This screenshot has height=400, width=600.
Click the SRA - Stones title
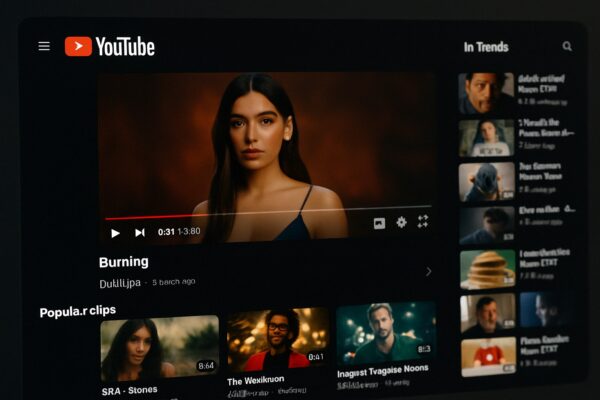pyautogui.click(x=130, y=391)
